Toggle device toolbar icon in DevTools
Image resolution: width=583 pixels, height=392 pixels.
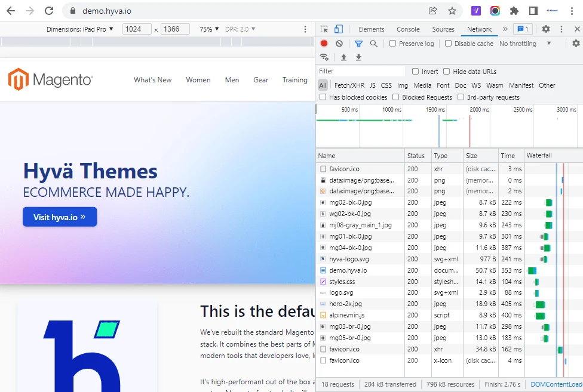pyautogui.click(x=339, y=29)
